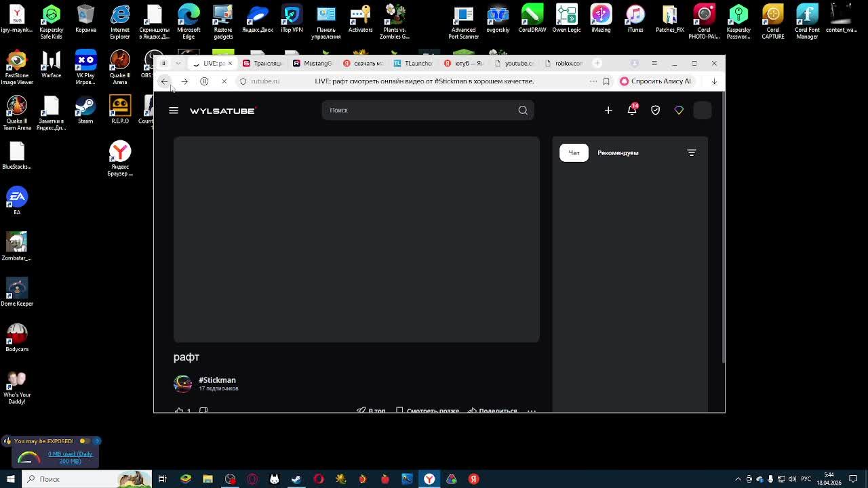868x488 pixels.
Task: Switch to the Чат tab
Action: 574,152
